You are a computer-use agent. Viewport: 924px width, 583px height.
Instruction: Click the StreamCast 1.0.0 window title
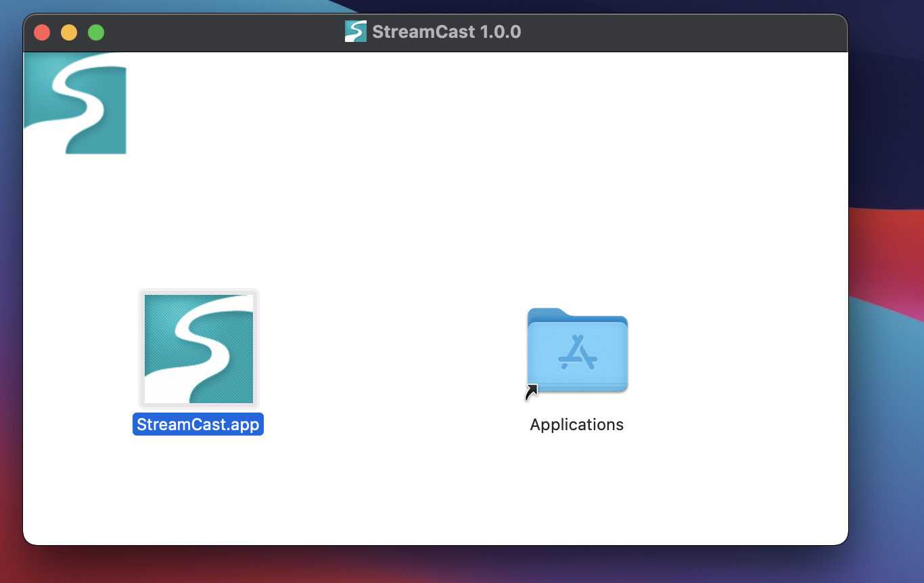pyautogui.click(x=446, y=31)
